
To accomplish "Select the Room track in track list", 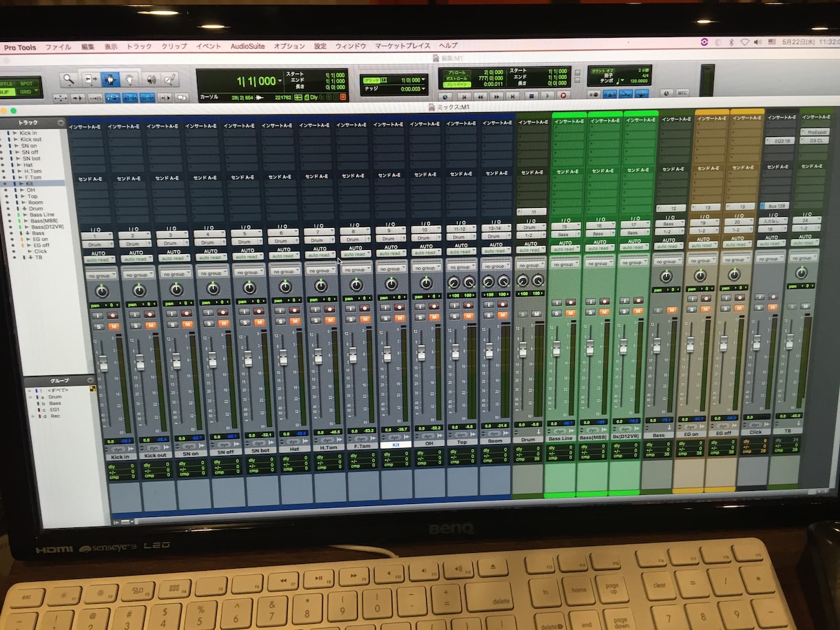I will (35, 202).
